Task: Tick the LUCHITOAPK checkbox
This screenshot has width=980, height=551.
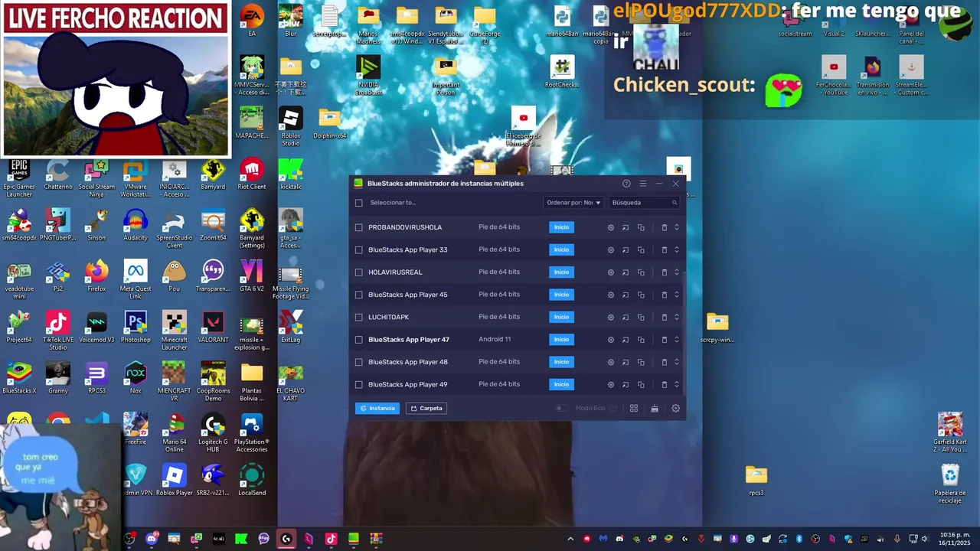Action: tap(359, 317)
